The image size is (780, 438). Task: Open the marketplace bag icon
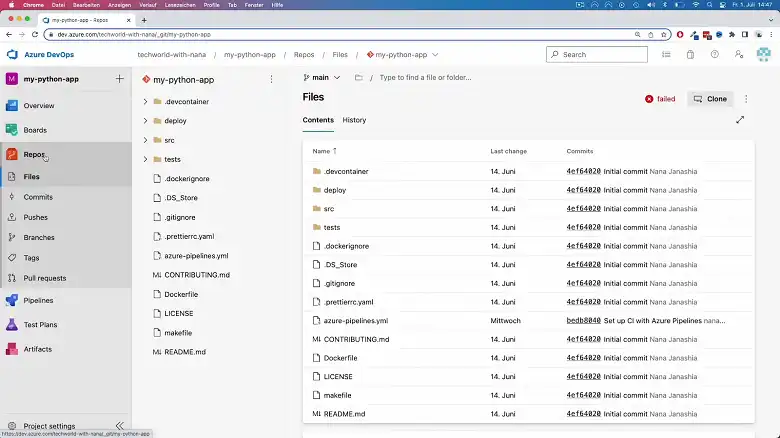pos(690,54)
